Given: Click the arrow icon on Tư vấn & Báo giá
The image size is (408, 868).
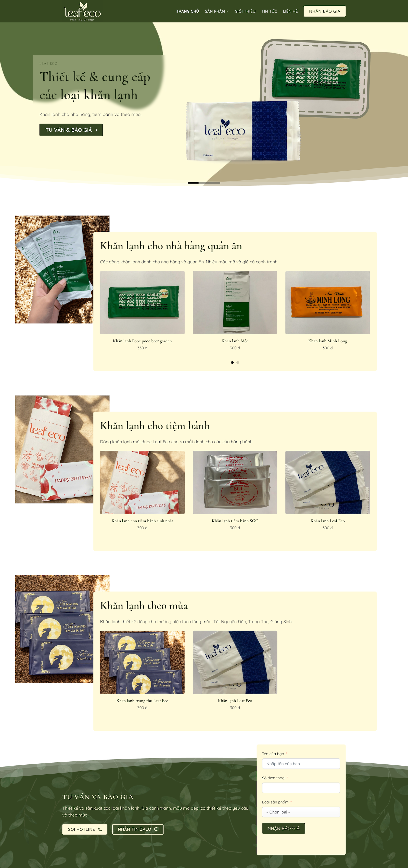Looking at the screenshot, I should [96, 130].
